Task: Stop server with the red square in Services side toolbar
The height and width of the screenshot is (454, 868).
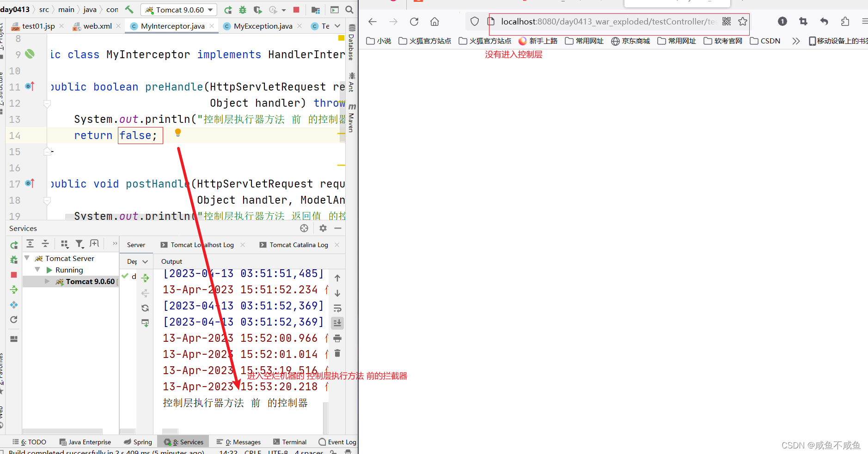Action: click(x=14, y=275)
